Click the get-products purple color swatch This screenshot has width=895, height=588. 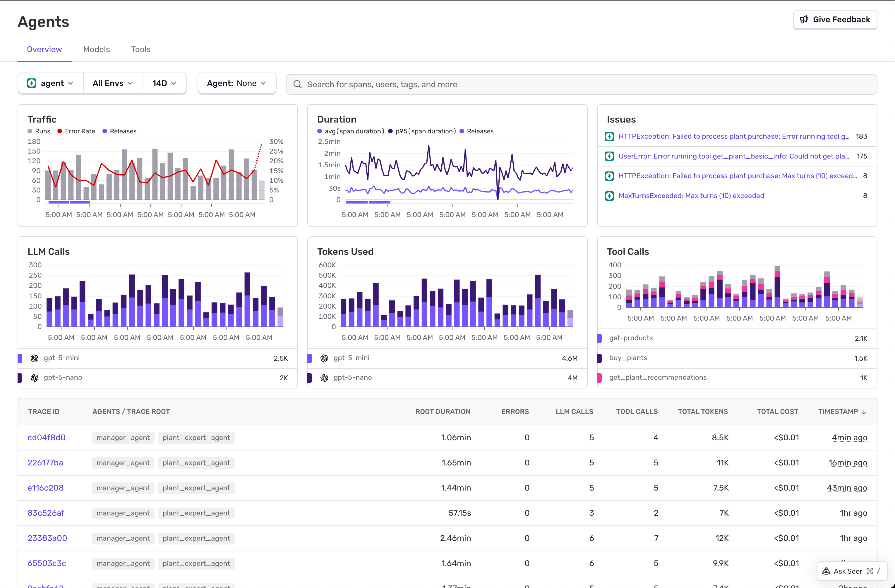point(599,338)
